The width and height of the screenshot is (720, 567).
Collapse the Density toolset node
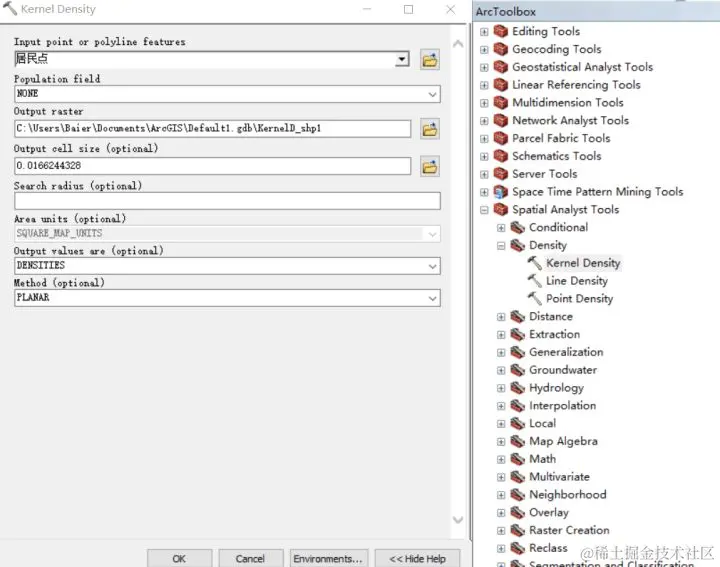pyautogui.click(x=501, y=246)
